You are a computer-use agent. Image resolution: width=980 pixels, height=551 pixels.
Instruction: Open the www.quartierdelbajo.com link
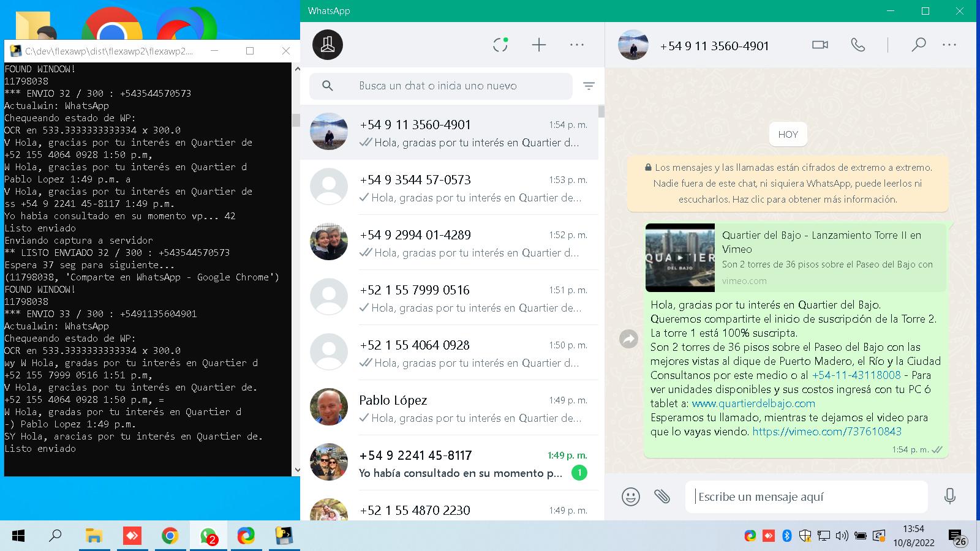(x=753, y=403)
